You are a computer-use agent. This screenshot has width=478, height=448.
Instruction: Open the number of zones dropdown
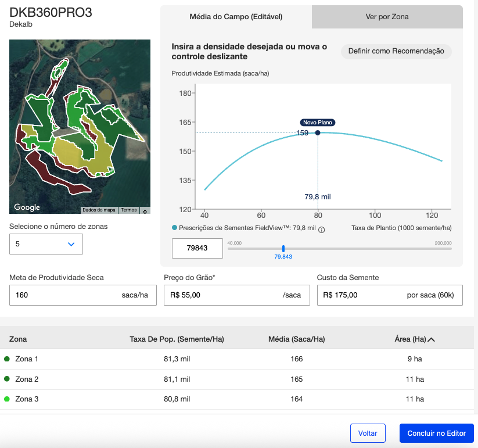(46, 244)
